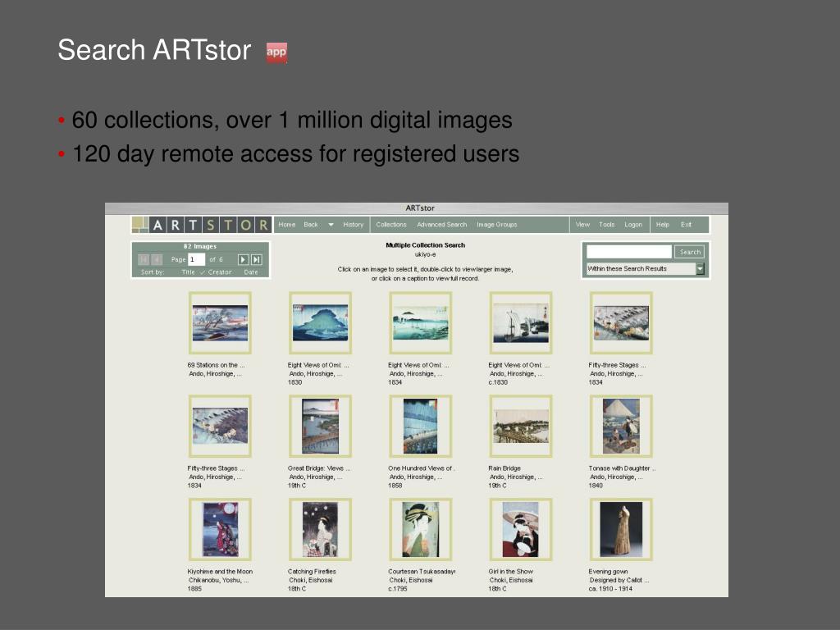Open the 'Catching Fireflies' caption
Screen dimensions: 840x630
tap(312, 572)
